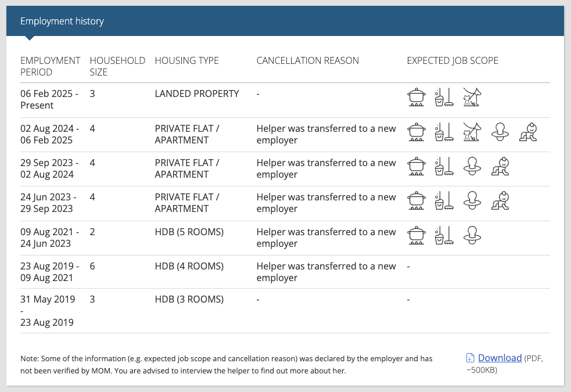This screenshot has height=392, width=571.
Task: Click housework broom icon in 29 Sep 2023 row
Action: (x=444, y=166)
